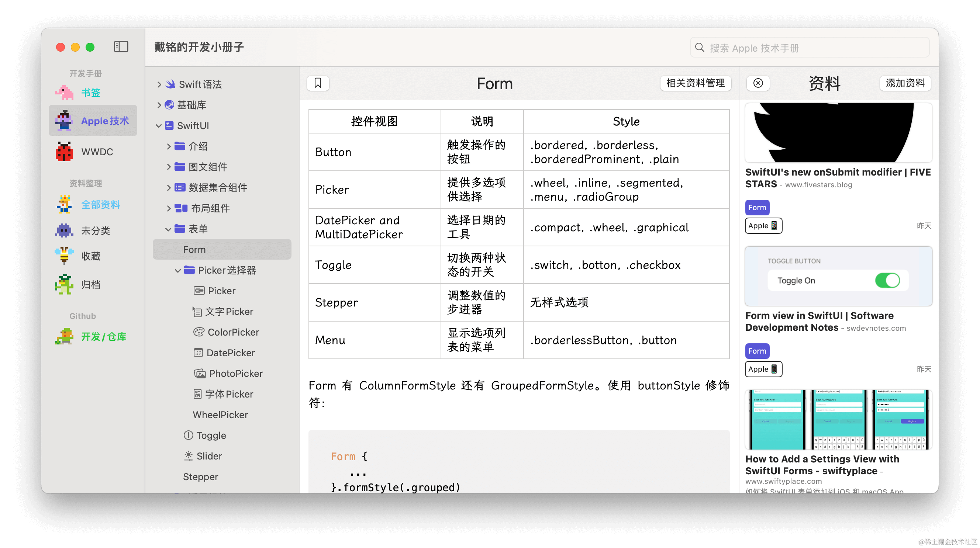Screen dimensions: 980x548
Task: Toggle the green Toggle On switch
Action: tap(887, 280)
